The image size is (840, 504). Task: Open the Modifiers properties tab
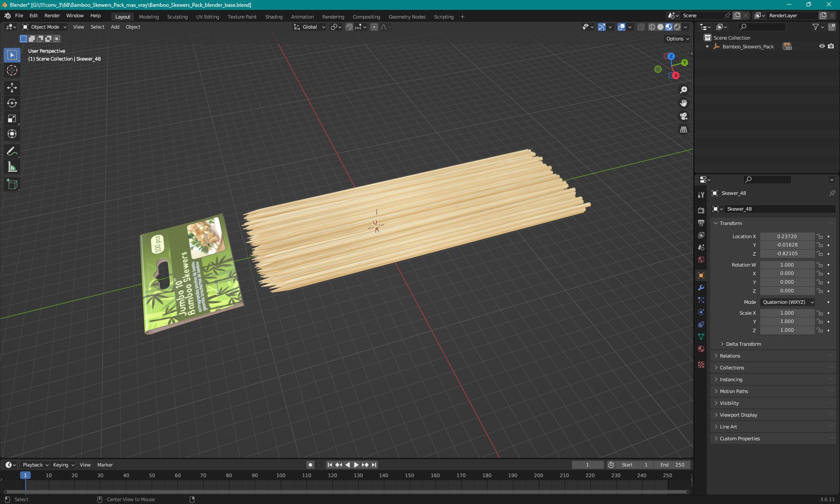701,288
